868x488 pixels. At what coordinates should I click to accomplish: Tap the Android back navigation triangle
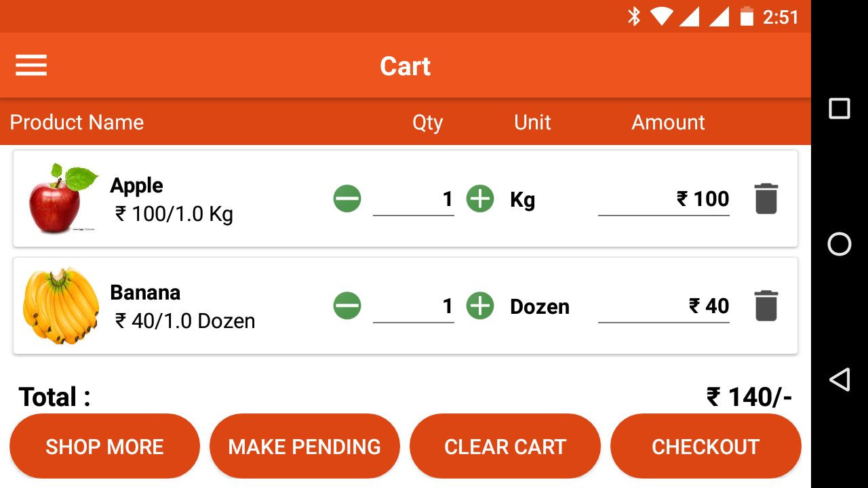[x=840, y=380]
